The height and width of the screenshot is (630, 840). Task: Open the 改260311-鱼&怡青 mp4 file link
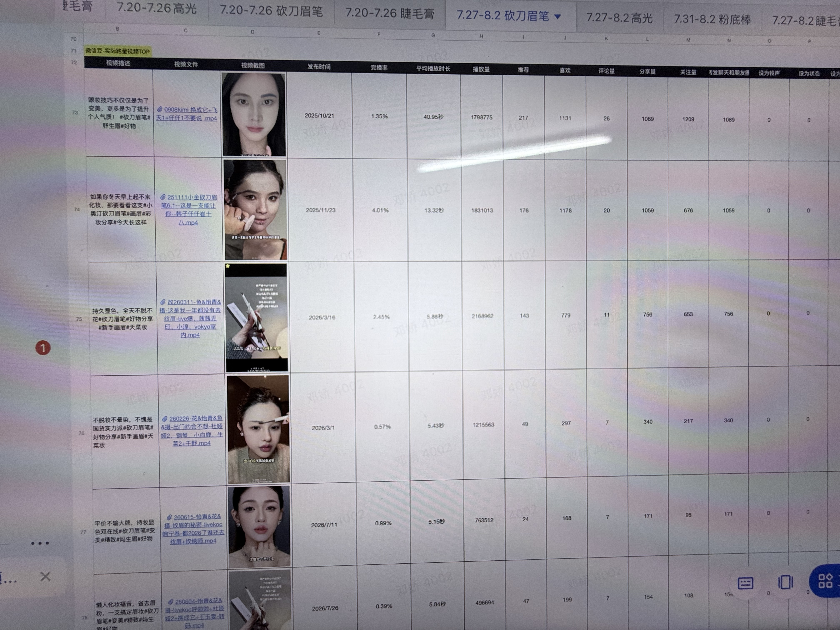click(190, 318)
